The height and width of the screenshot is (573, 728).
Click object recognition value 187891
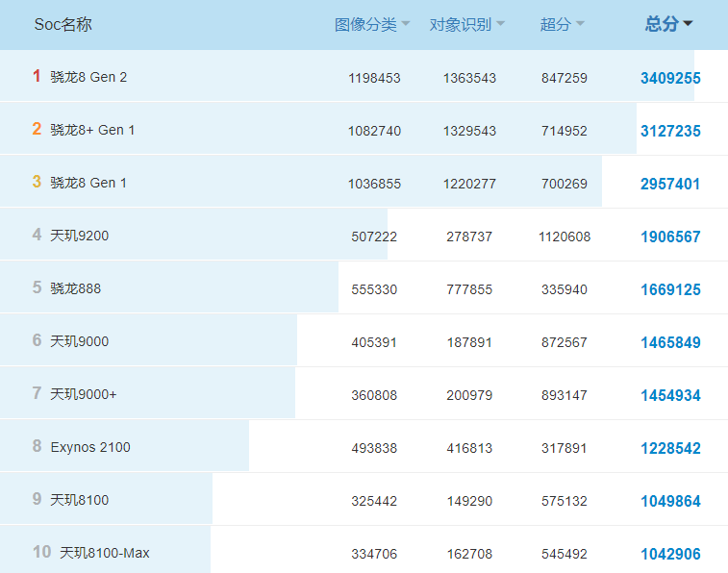coord(469,342)
